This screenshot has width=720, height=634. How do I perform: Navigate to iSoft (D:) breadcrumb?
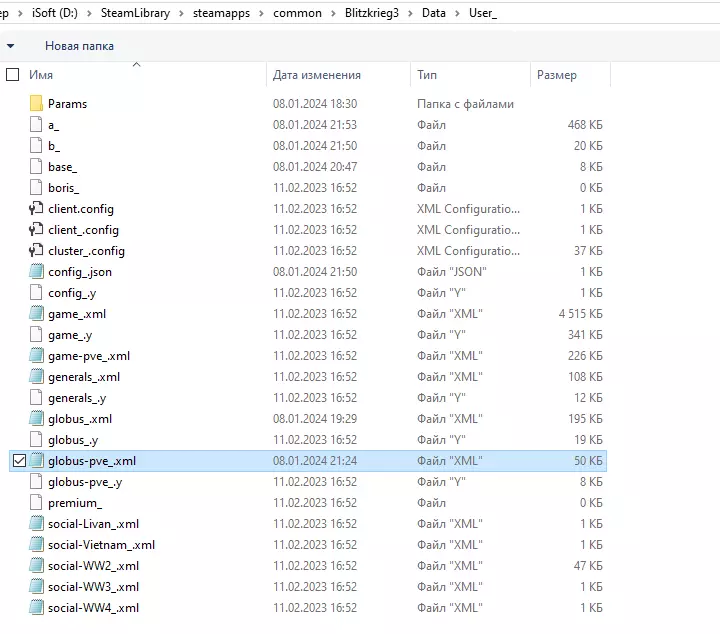(55, 13)
